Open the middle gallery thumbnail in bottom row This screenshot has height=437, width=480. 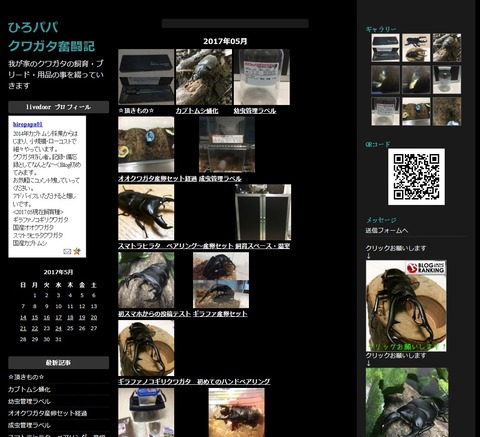pos(416,112)
